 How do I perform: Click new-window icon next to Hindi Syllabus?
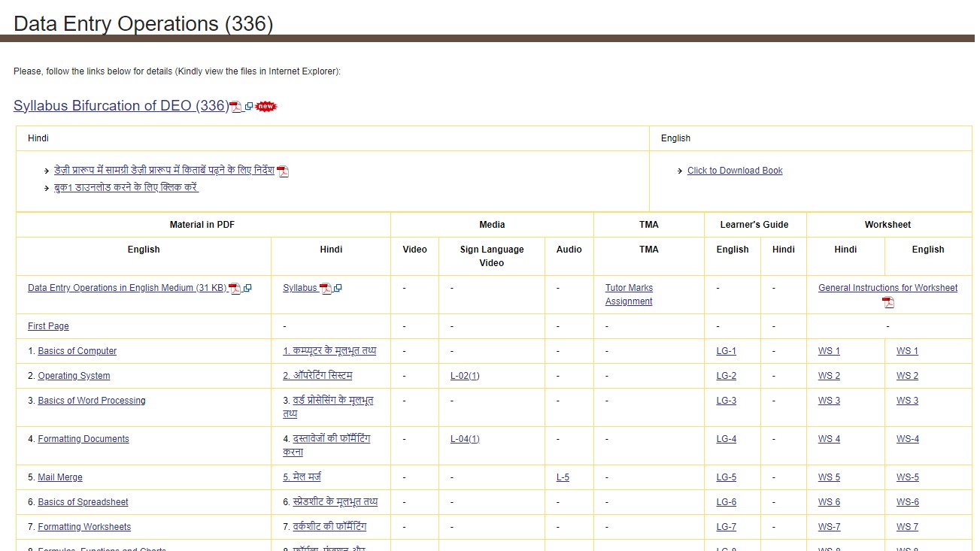[338, 289]
